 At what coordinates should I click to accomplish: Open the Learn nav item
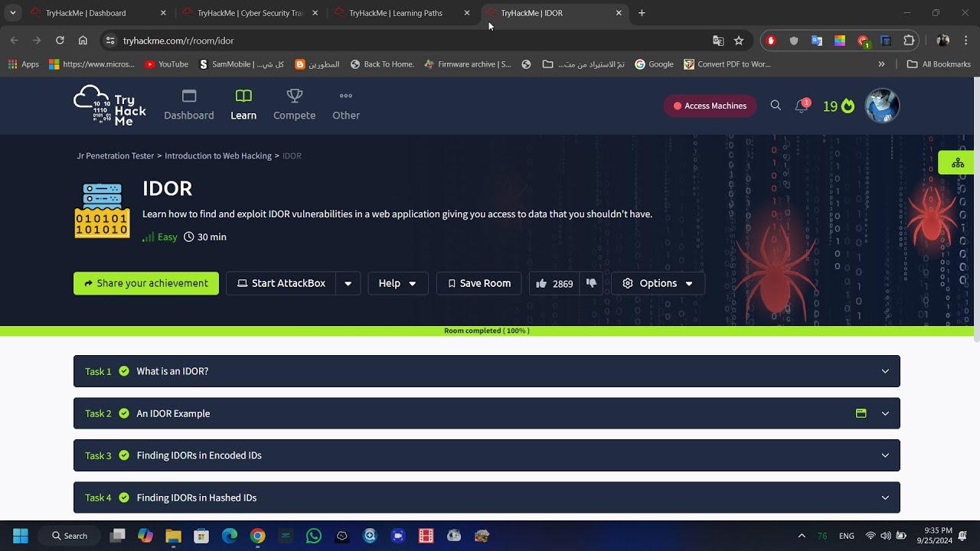[243, 106]
